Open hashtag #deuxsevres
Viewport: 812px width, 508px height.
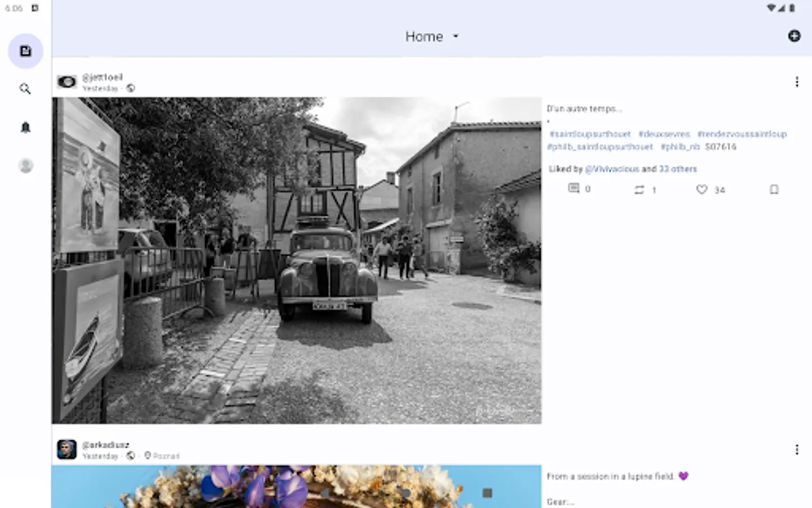click(664, 134)
